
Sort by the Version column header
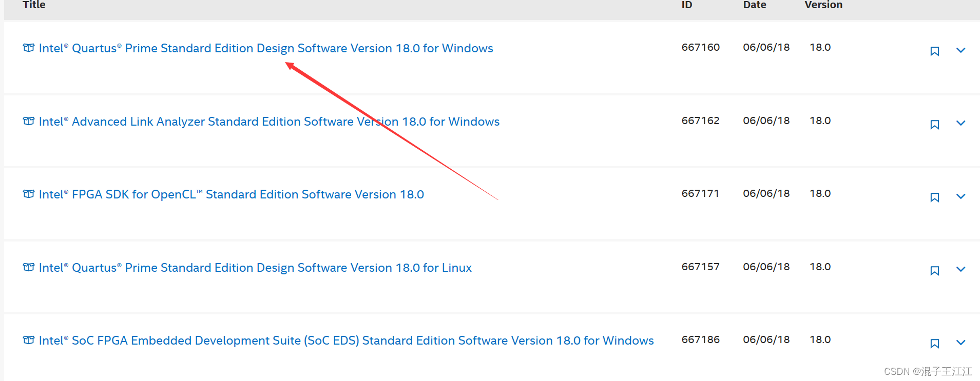coord(823,5)
